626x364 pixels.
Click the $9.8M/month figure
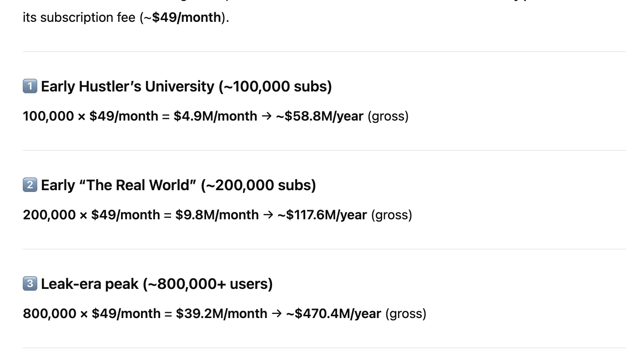pos(217,215)
